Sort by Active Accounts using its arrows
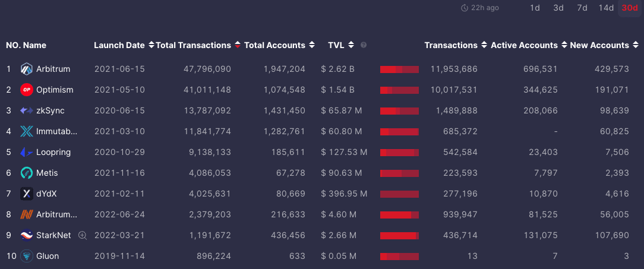Viewport: 644px width, 269px height. [x=564, y=45]
